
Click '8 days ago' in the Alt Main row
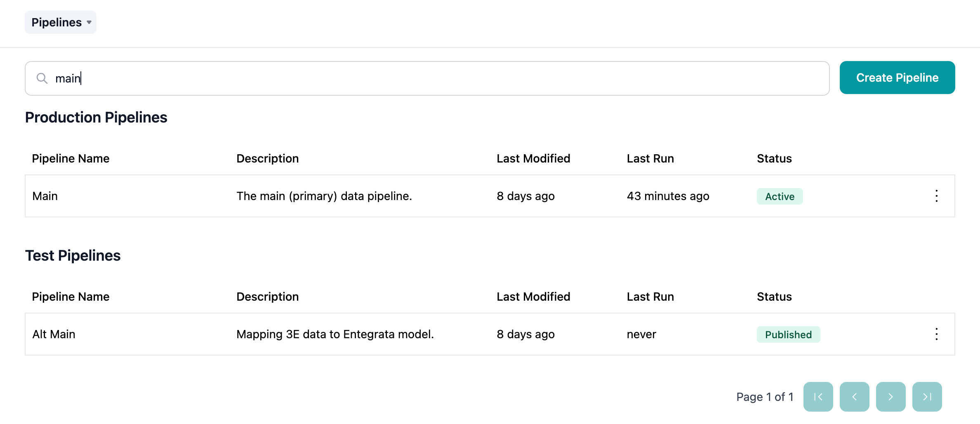[x=525, y=334]
